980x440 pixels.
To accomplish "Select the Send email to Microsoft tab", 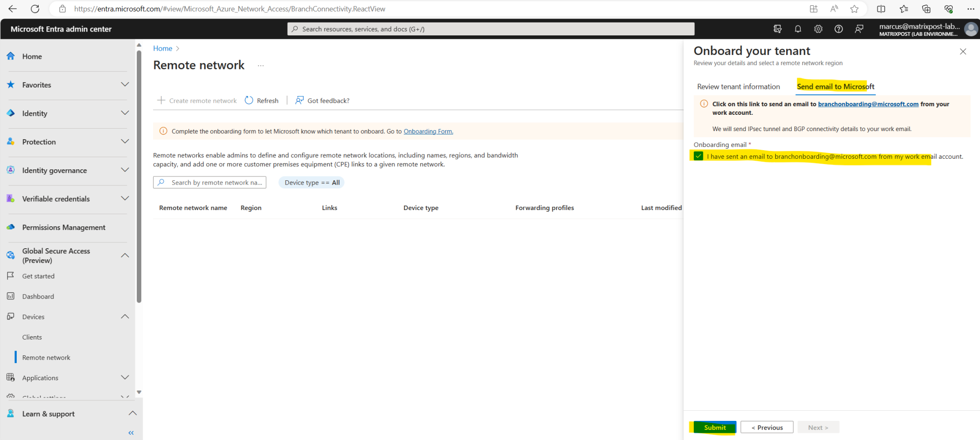I will point(835,87).
